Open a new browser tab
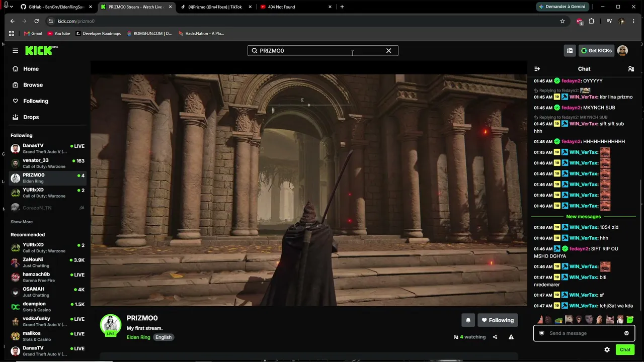The height and width of the screenshot is (362, 644). (342, 7)
